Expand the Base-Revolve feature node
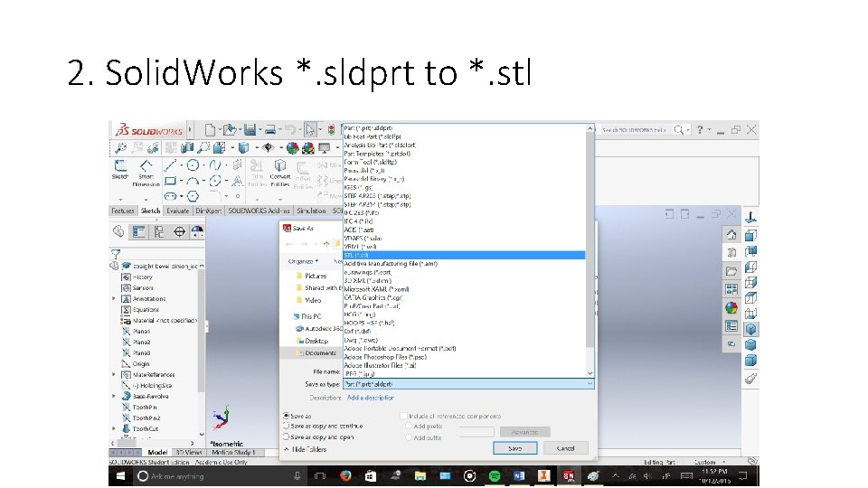The height and width of the screenshot is (488, 868). tap(114, 396)
